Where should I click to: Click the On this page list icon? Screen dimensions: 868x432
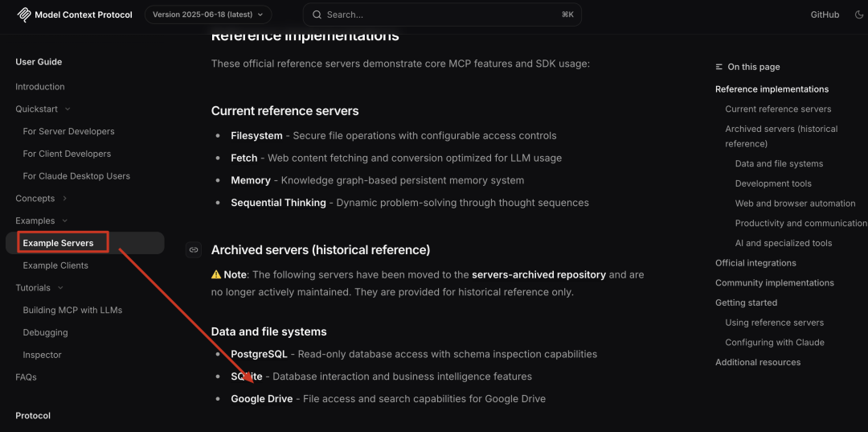click(719, 67)
